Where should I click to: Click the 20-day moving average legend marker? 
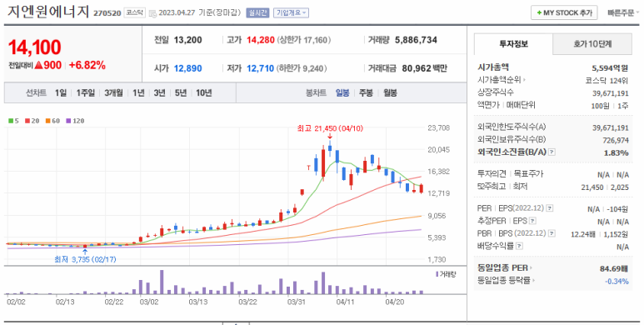[27, 121]
